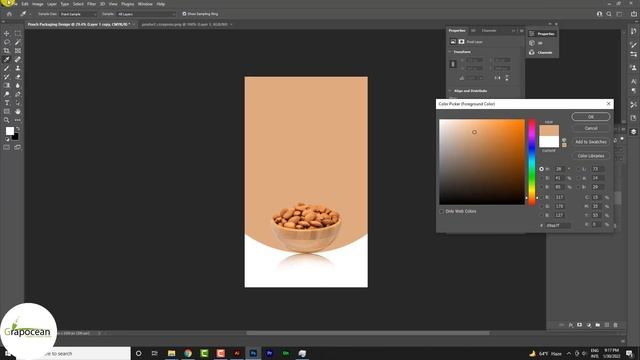Open the Window menu

coord(145,4)
